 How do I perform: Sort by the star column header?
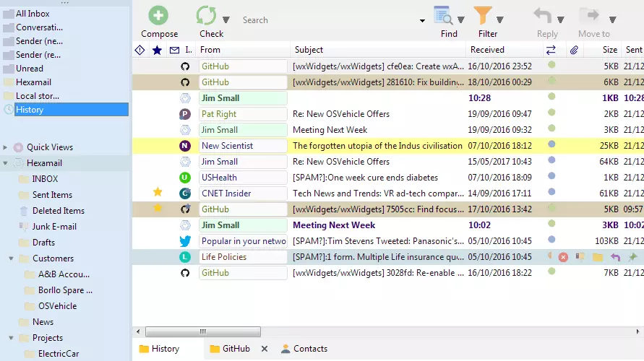[x=158, y=50]
